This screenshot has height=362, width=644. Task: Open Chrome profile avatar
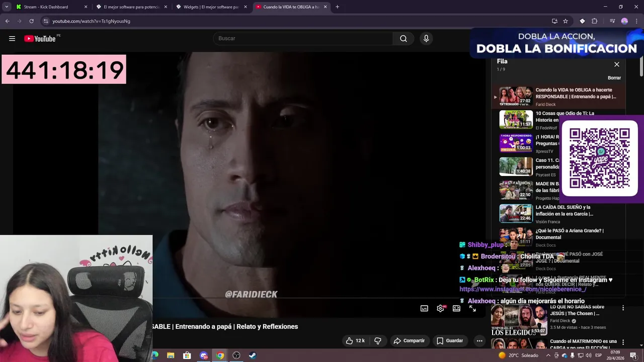tap(624, 21)
